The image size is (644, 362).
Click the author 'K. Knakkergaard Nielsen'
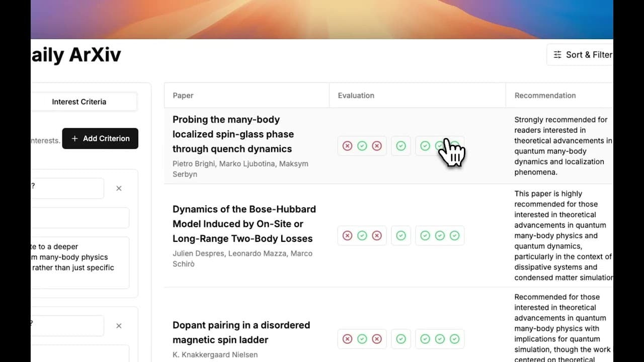(215, 354)
